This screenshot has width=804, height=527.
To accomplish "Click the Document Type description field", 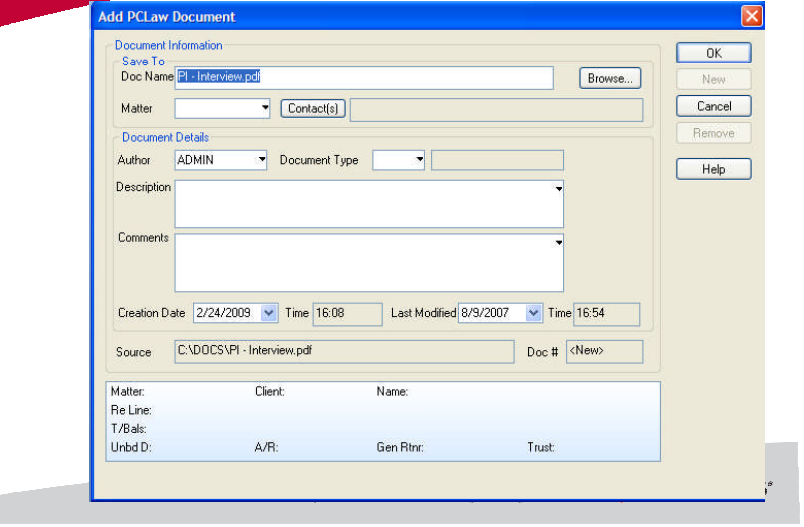I will tap(497, 160).
